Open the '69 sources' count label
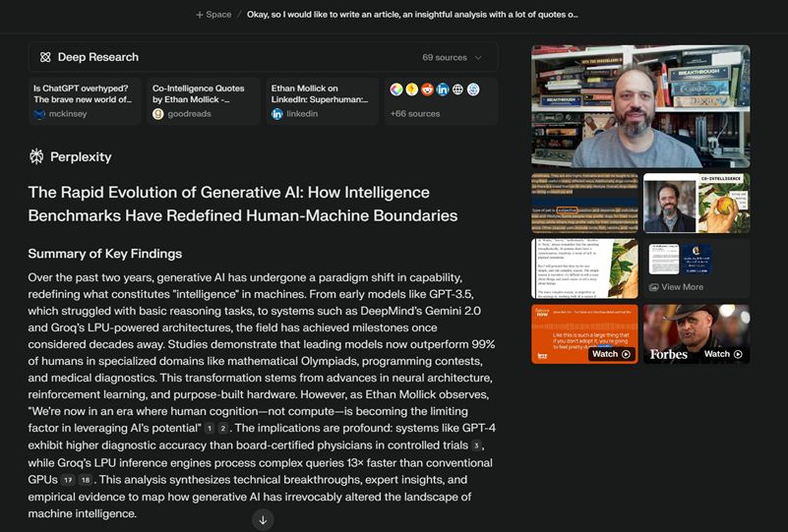788x532 pixels. 445,58
